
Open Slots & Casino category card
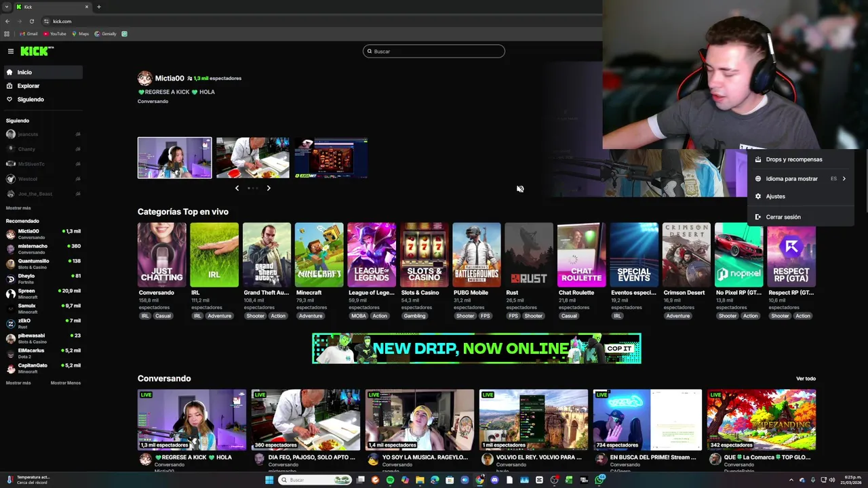[424, 255]
